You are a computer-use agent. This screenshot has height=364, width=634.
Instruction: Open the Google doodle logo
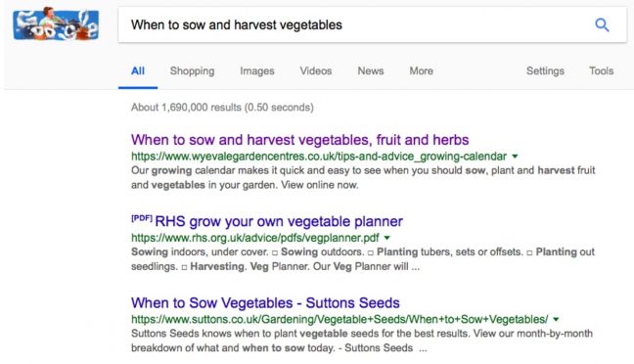coord(56,23)
